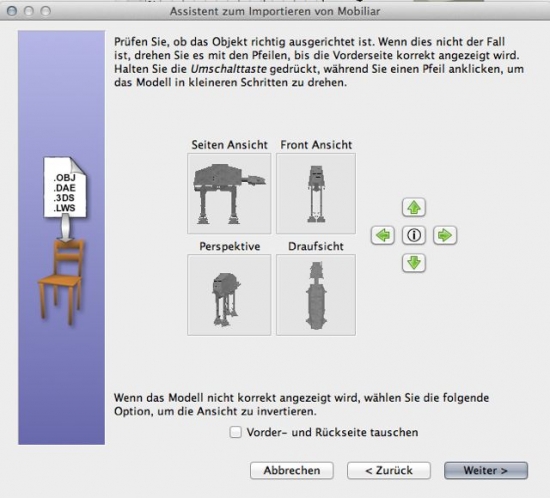Click the 'Perspektive' label
This screenshot has height=498, width=550.
click(x=230, y=246)
